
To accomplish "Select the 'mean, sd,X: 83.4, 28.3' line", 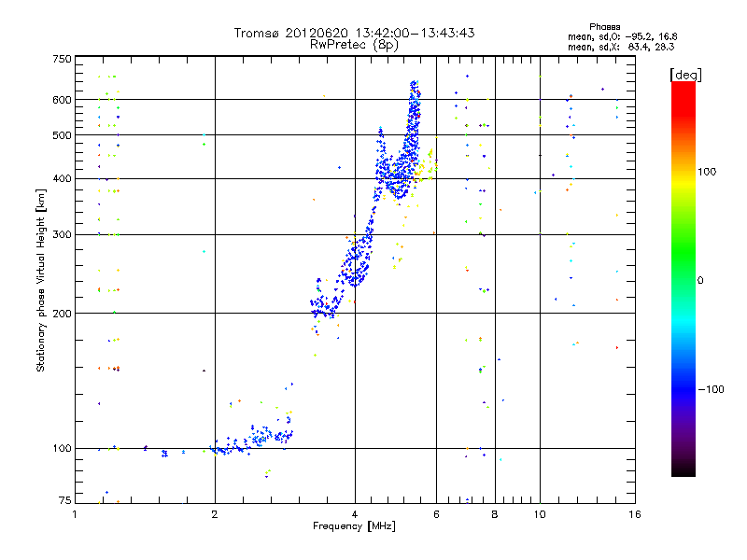I will 621,47.
